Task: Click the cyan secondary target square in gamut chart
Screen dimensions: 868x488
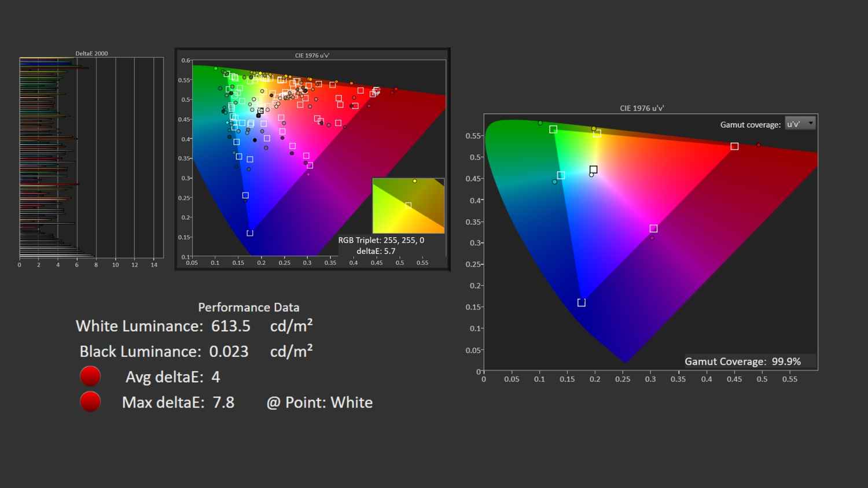Action: click(x=561, y=175)
